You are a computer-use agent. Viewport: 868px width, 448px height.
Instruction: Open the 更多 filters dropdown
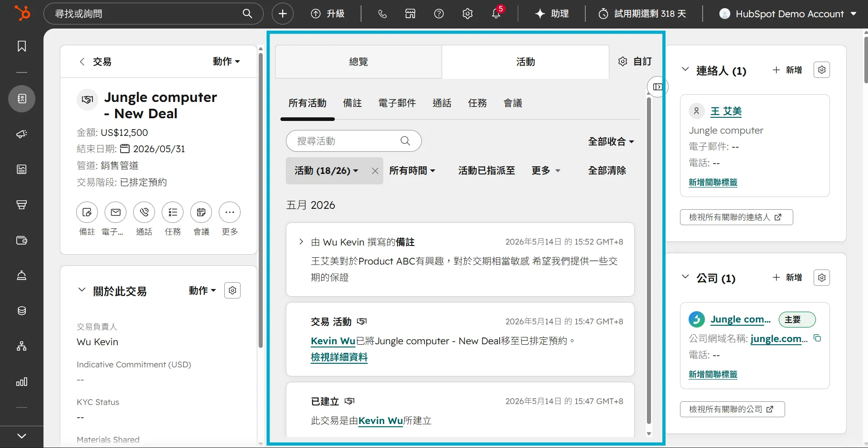(x=546, y=171)
